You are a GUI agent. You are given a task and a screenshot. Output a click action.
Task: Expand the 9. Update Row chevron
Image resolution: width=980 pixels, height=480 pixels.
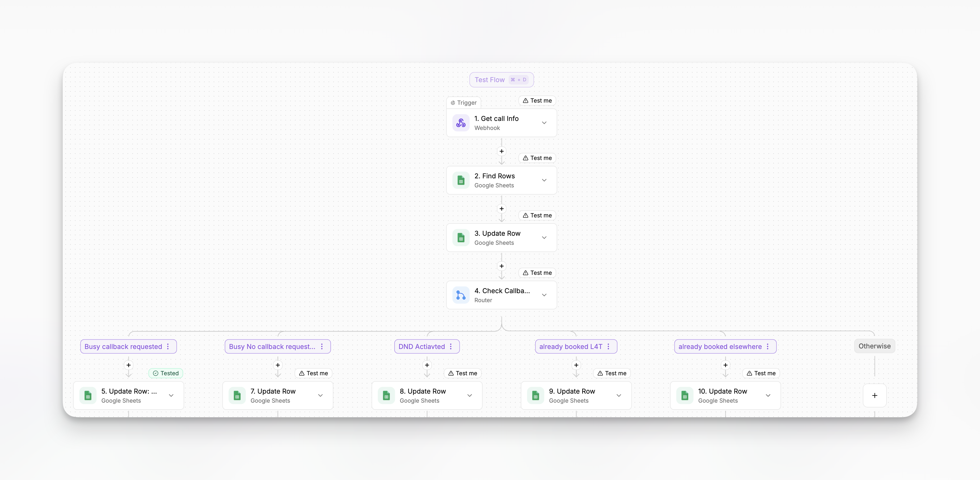[x=619, y=395]
